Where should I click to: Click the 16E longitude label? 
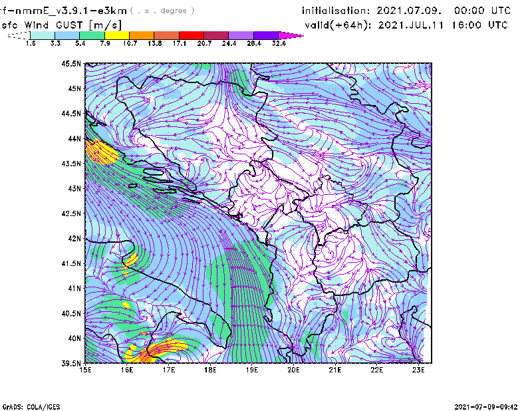click(127, 370)
